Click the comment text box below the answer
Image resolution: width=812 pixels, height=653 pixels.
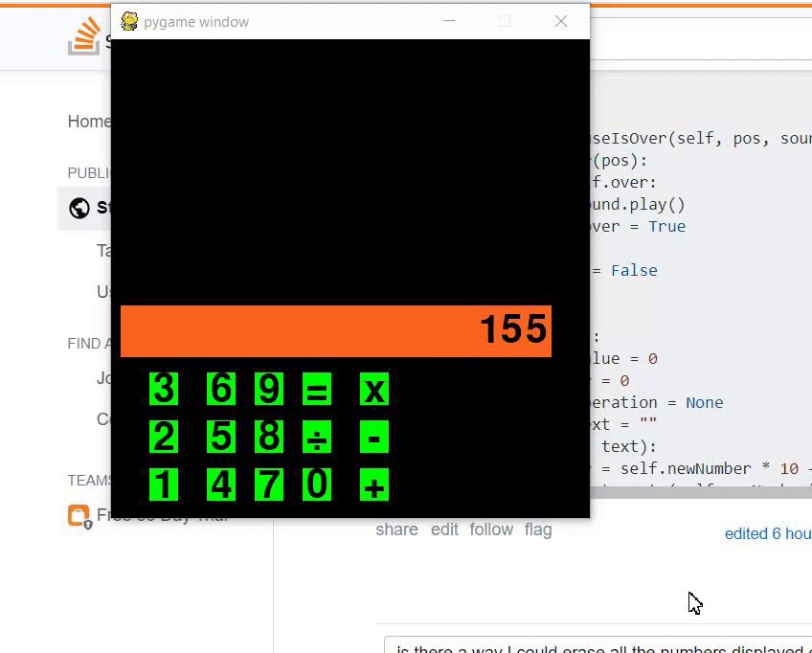click(x=598, y=645)
